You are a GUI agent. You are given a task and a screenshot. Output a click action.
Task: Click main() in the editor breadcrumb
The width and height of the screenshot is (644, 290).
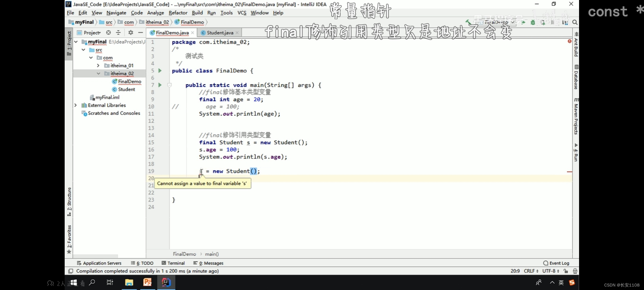212,254
